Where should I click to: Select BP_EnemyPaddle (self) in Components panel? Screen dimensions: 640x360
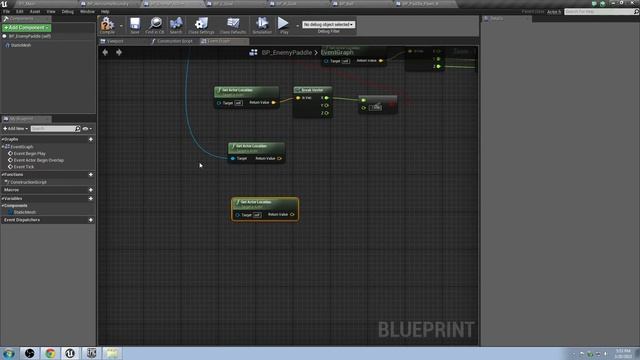[30, 36]
